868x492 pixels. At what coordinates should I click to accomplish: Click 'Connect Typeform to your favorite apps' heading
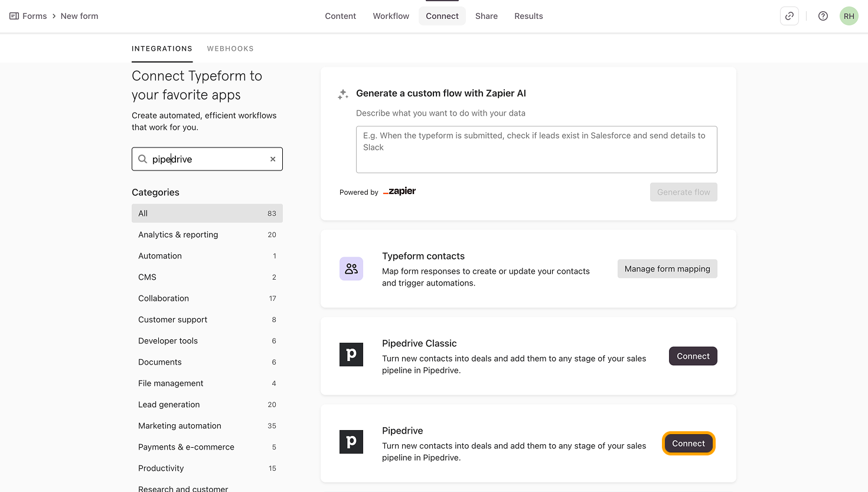click(x=197, y=86)
